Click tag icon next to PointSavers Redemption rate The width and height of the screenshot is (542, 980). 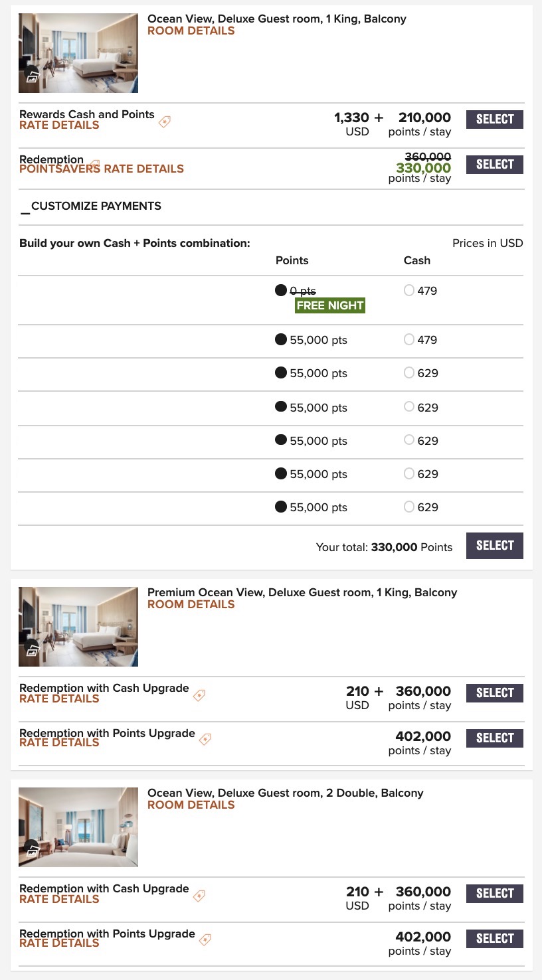tap(94, 163)
